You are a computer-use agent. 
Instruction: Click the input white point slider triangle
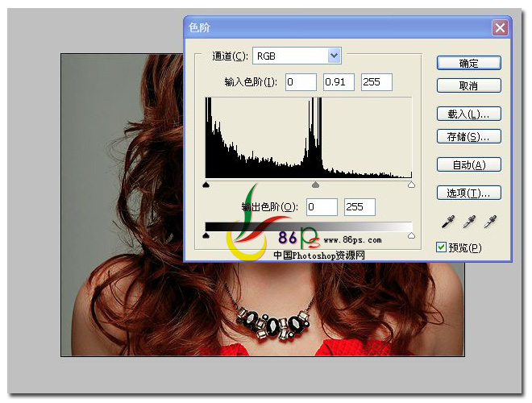point(411,185)
